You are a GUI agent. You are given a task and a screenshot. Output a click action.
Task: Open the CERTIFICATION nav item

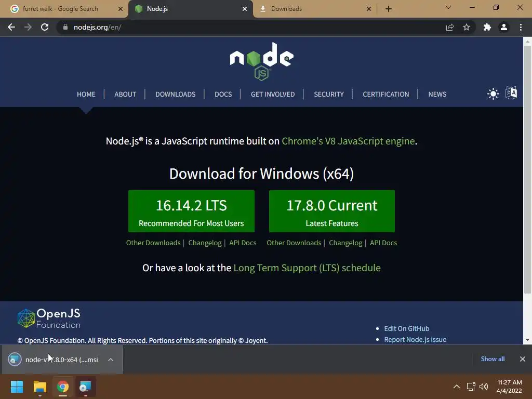click(x=386, y=95)
